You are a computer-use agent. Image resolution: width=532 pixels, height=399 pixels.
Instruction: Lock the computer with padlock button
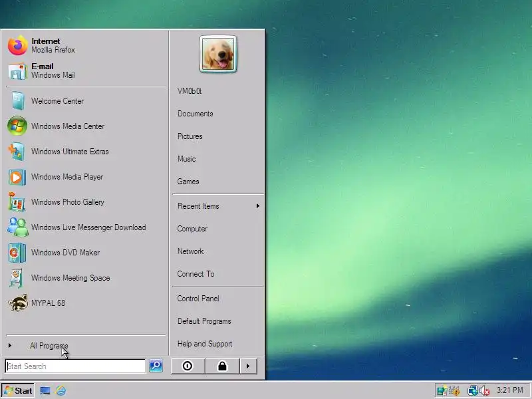point(222,366)
